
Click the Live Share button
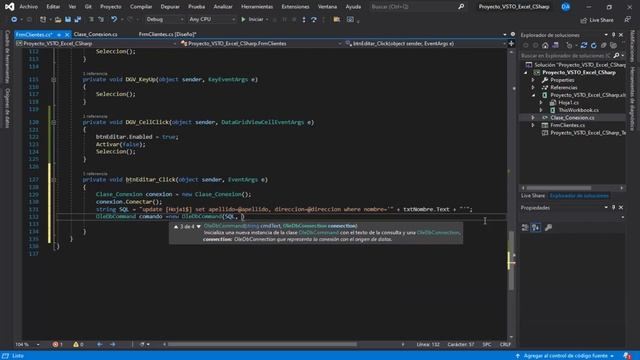click(x=597, y=20)
